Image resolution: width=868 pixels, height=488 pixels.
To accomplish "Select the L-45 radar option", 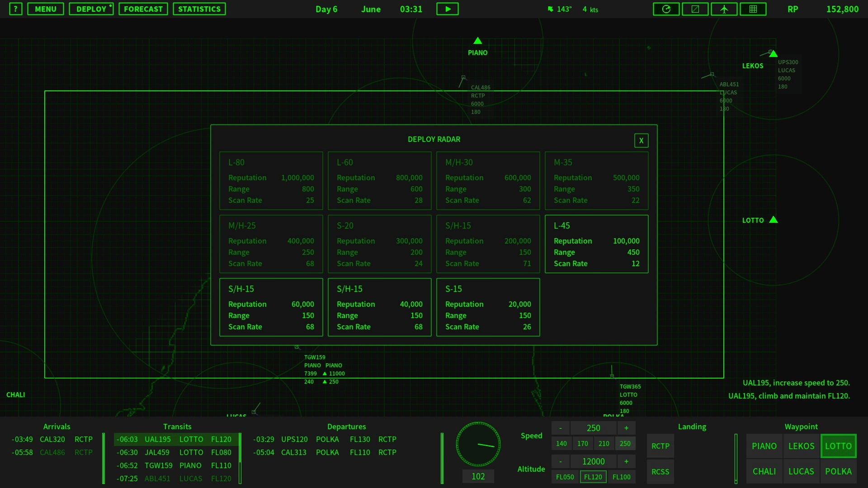I will [x=596, y=244].
